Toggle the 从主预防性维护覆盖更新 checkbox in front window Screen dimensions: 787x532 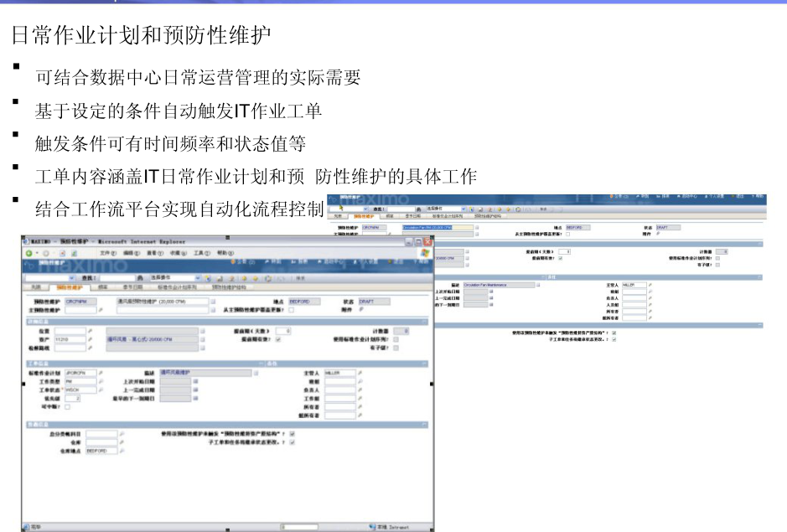[x=291, y=309]
